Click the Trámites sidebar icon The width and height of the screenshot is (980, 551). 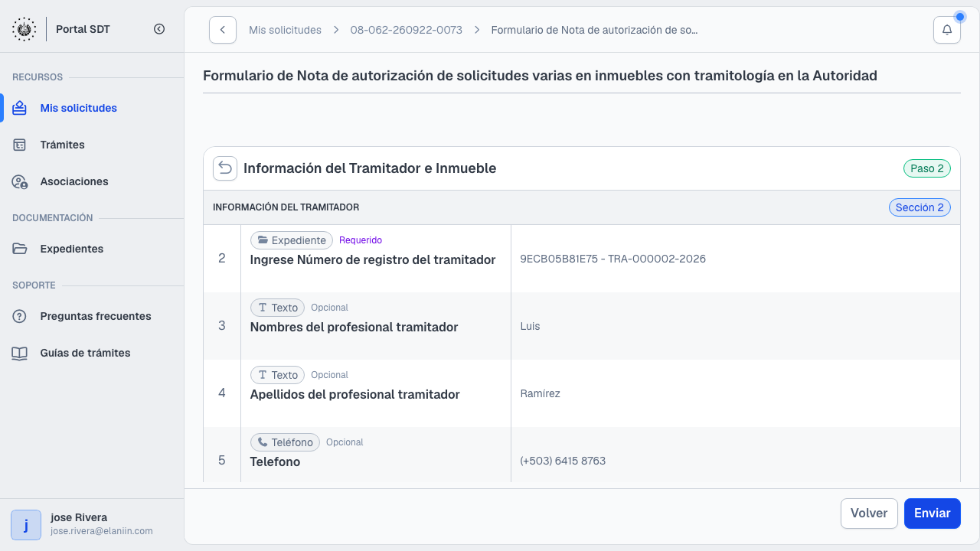tap(20, 145)
